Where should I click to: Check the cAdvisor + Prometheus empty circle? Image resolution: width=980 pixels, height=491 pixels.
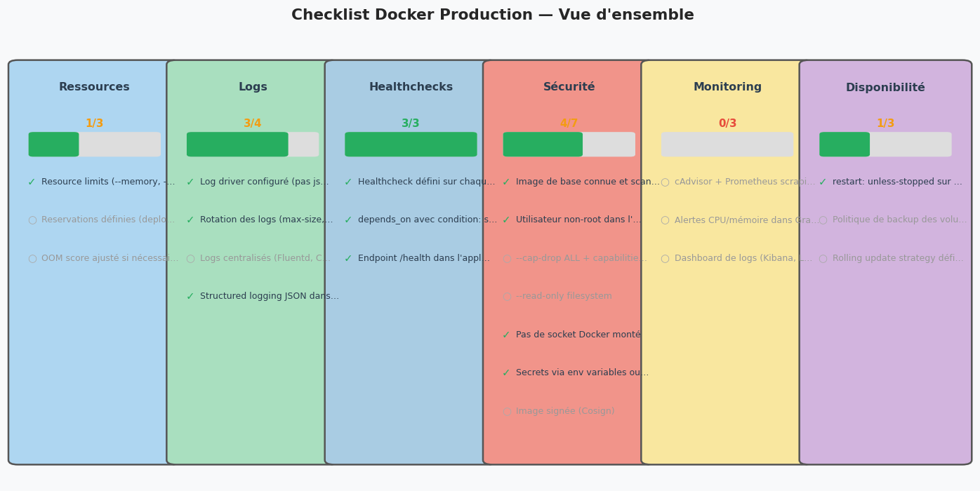point(665,182)
